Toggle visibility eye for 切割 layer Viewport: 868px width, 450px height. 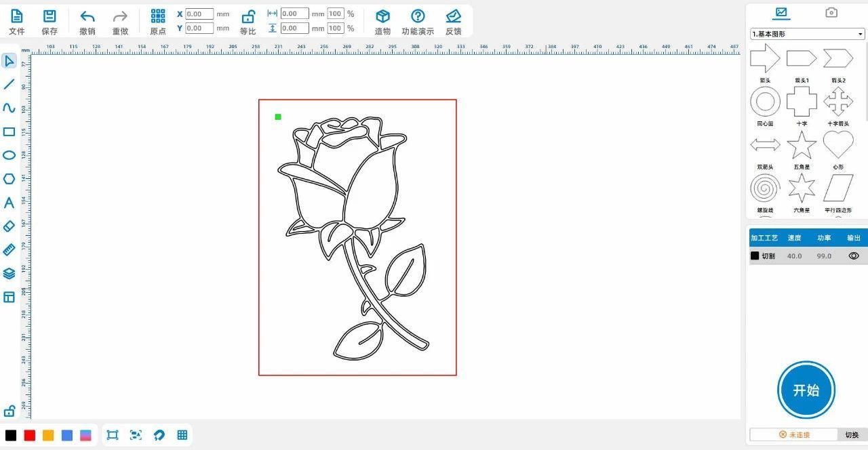point(853,256)
